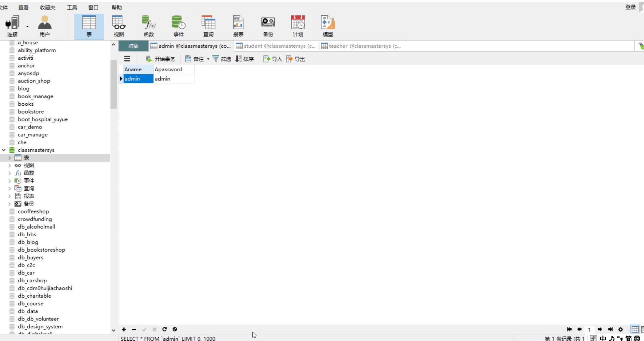
Task: Click 登录 (Login) link
Action: tap(630, 7)
